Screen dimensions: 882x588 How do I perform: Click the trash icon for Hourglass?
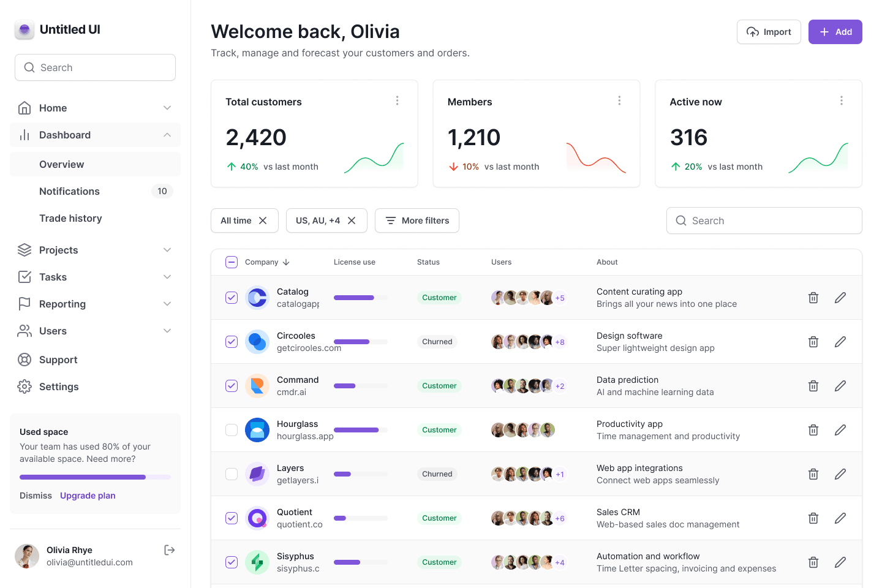point(813,430)
